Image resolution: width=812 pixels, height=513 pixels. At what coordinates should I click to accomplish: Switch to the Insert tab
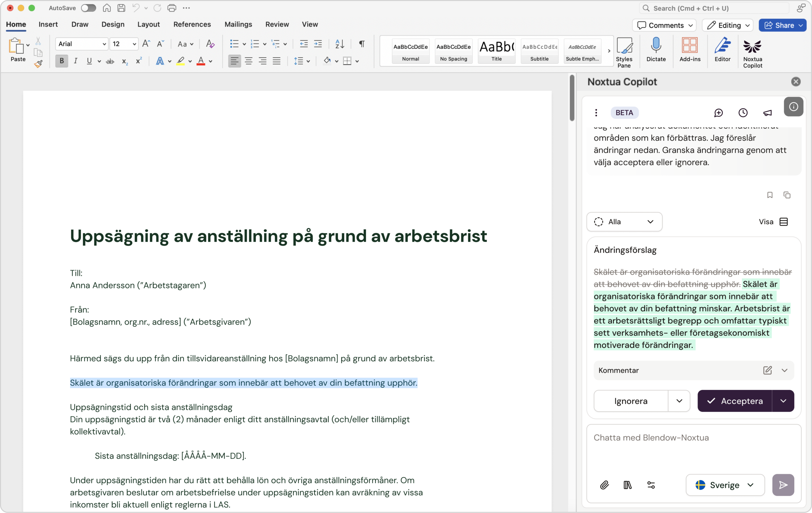click(x=48, y=24)
